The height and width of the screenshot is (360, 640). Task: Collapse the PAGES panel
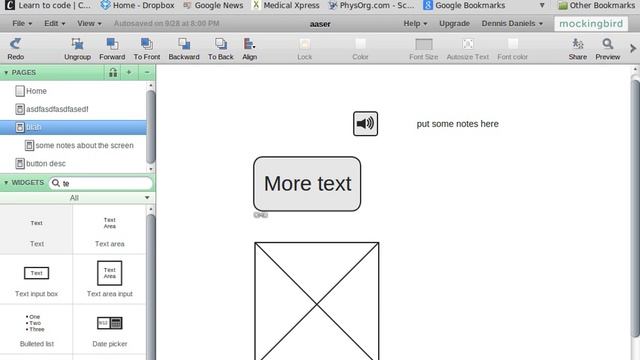[6, 73]
